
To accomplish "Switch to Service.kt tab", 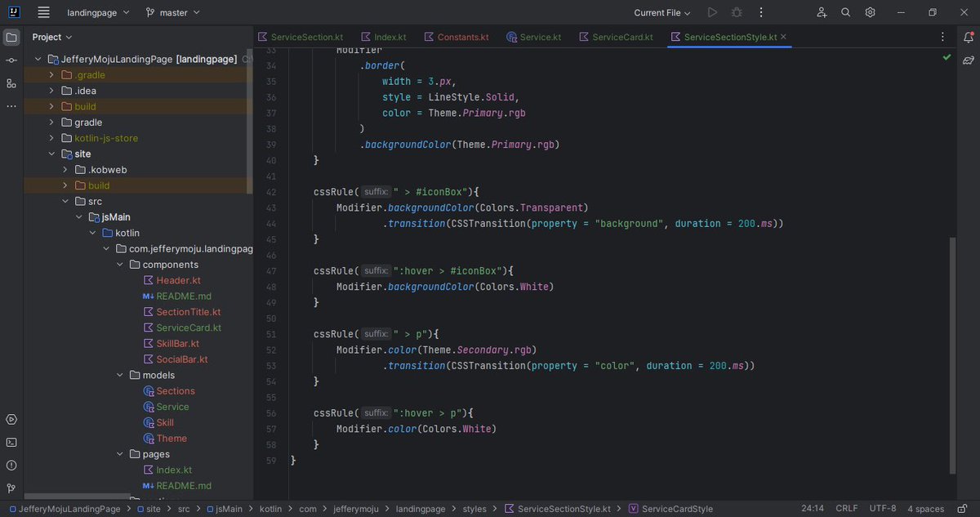I will (534, 37).
